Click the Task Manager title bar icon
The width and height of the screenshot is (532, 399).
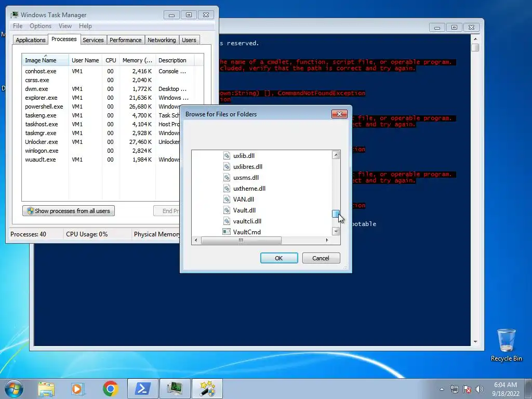pos(14,15)
